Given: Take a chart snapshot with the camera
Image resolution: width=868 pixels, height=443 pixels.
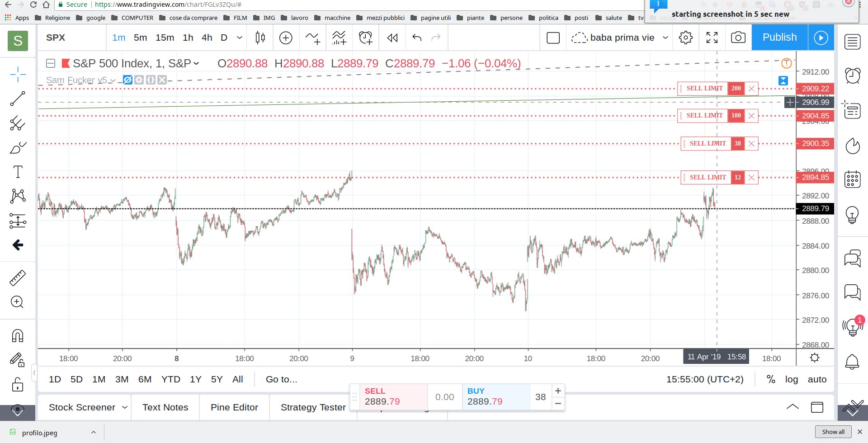Looking at the screenshot, I should (x=738, y=38).
